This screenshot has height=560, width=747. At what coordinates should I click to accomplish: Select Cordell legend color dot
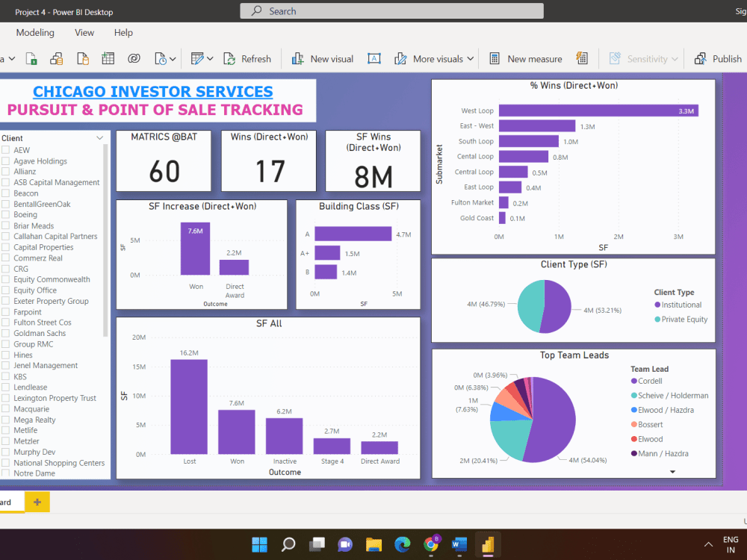click(x=634, y=381)
